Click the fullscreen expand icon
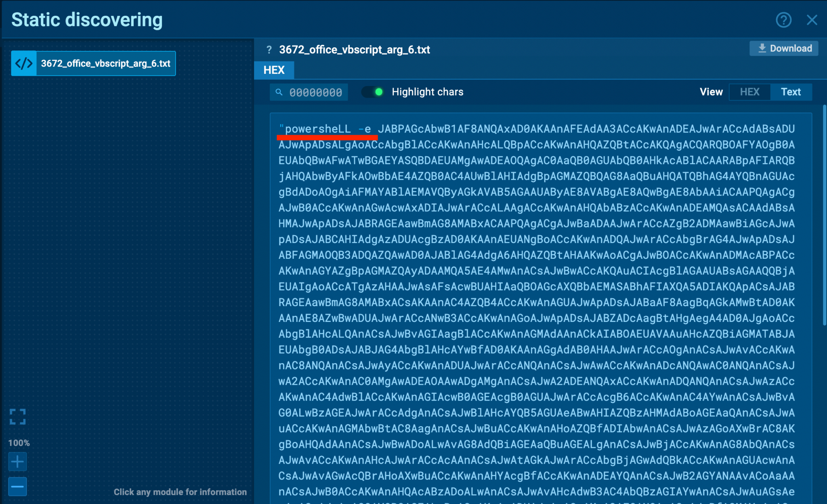Viewport: 827px width, 504px height. [x=17, y=416]
